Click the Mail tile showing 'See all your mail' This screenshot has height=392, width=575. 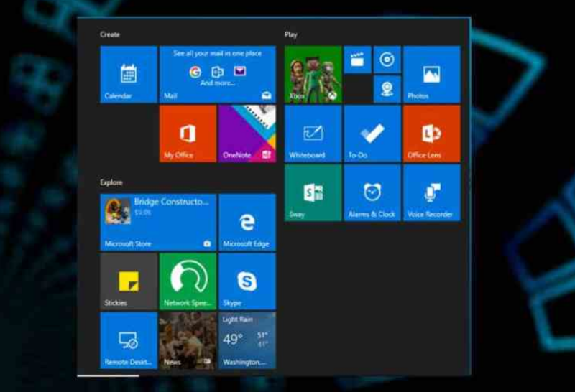click(217, 74)
